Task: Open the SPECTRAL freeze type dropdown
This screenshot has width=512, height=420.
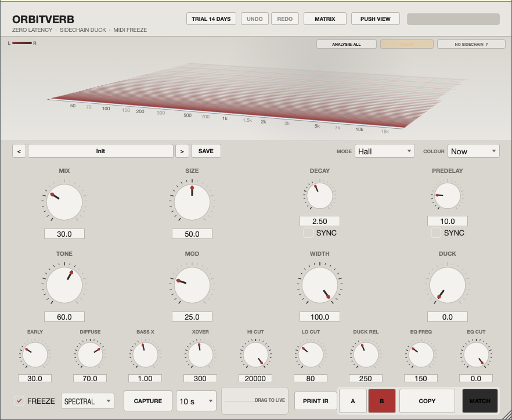Action: (88, 401)
